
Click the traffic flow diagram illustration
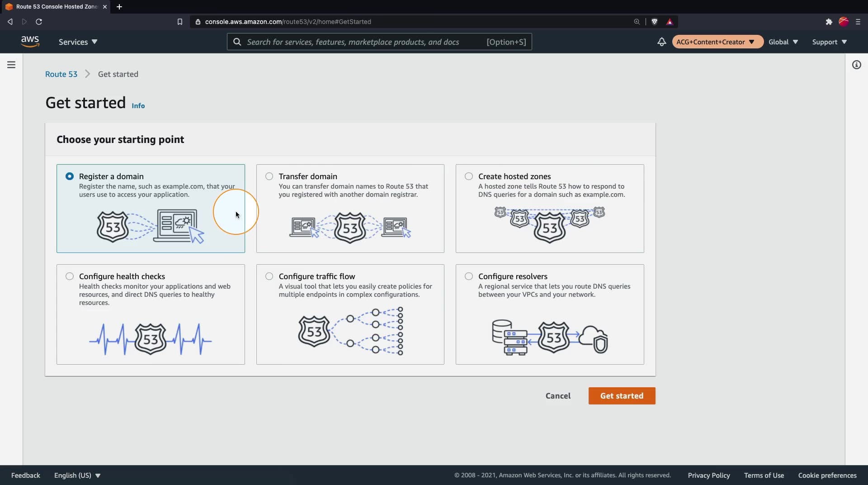coord(350,331)
